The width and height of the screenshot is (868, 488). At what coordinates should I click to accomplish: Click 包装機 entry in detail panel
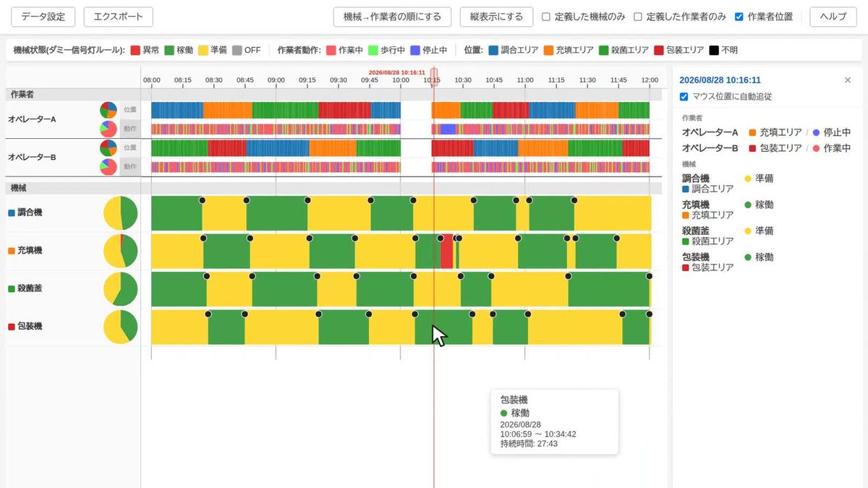tap(728, 262)
